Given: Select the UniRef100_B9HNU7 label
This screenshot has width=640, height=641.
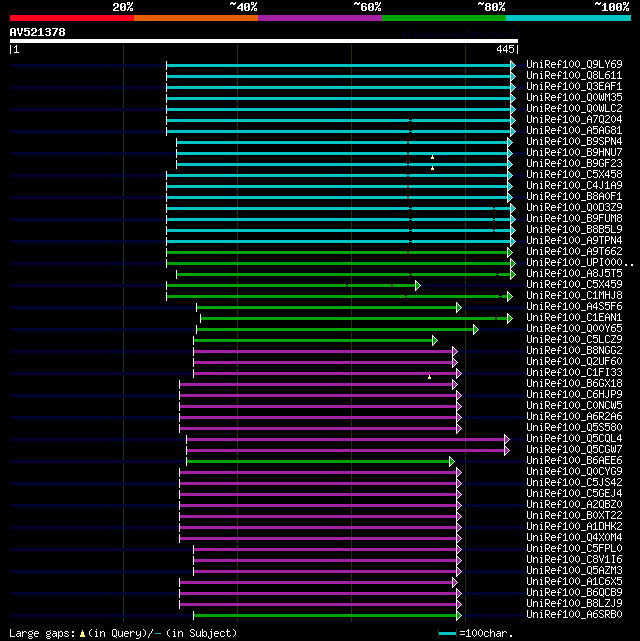Looking at the screenshot, I should [574, 153].
